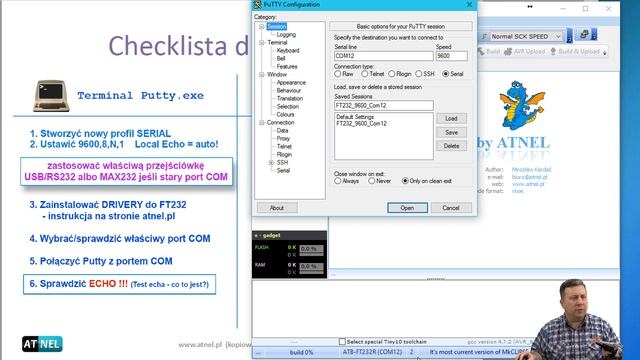Open the Features category
This screenshot has height=360, width=640.
click(x=287, y=67)
